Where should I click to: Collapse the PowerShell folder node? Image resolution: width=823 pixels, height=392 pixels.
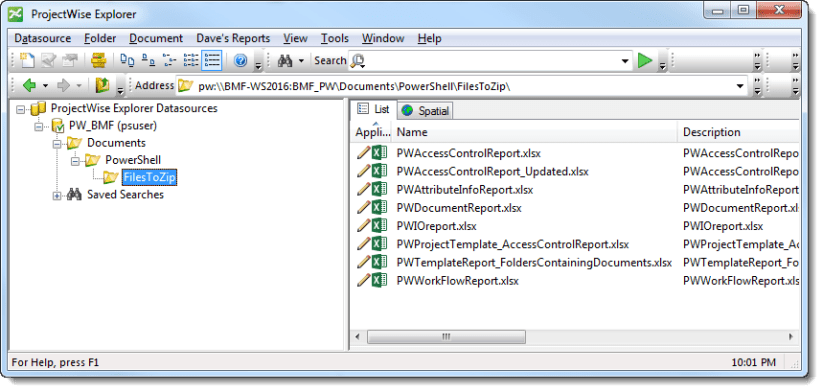click(x=75, y=161)
